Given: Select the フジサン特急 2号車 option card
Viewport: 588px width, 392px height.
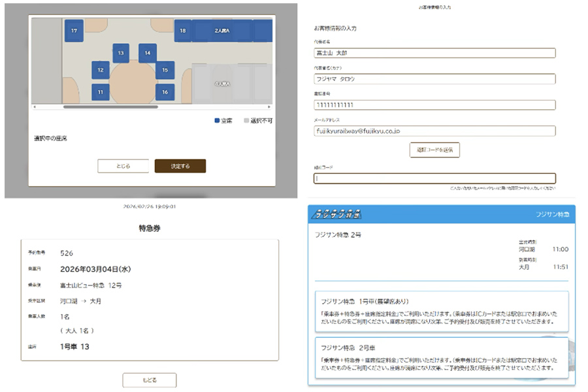Looking at the screenshot, I should pyautogui.click(x=441, y=357).
